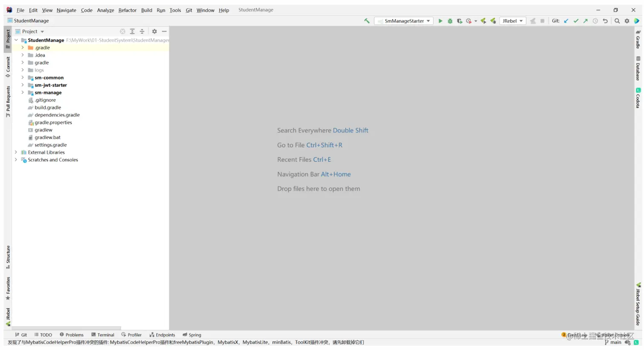The height and width of the screenshot is (350, 644).
Task: Expand External Libraries node
Action: (16, 152)
